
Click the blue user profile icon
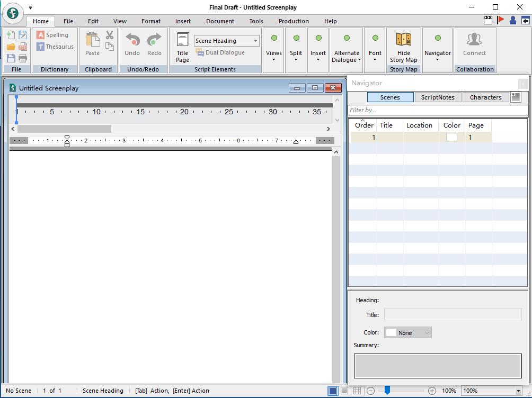tap(513, 20)
